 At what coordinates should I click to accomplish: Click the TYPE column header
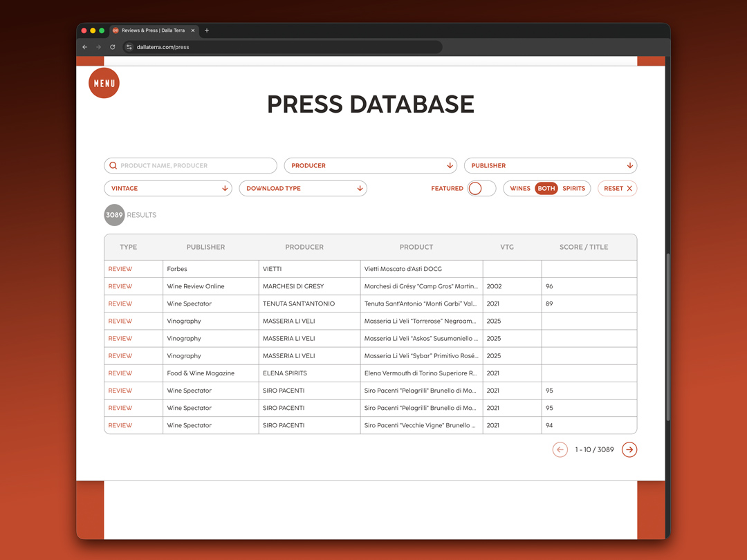128,247
